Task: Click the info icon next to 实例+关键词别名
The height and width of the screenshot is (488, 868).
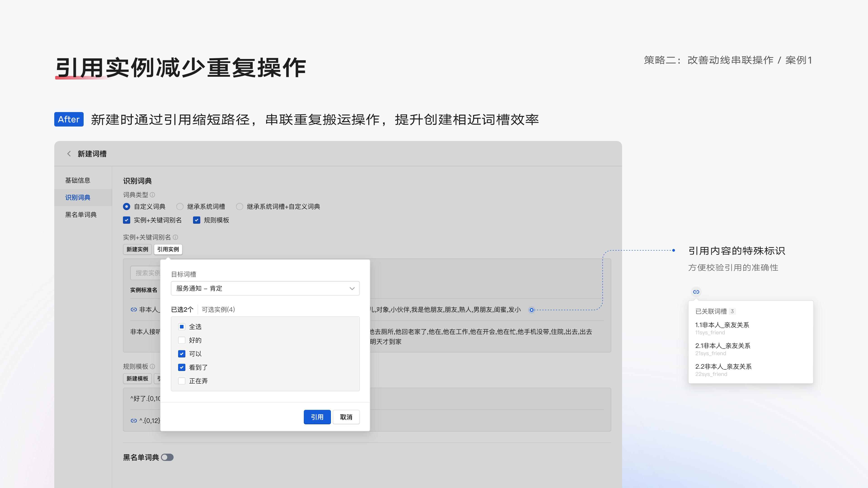Action: tap(175, 237)
